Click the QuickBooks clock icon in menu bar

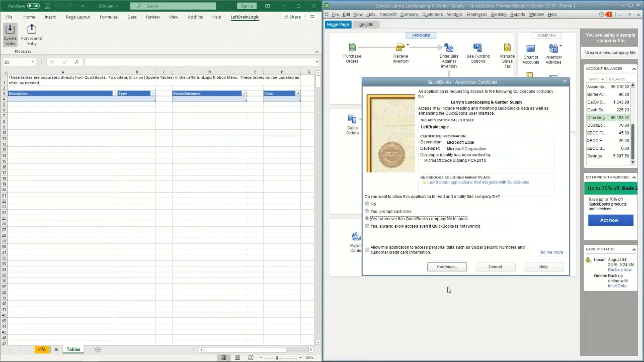601,14
